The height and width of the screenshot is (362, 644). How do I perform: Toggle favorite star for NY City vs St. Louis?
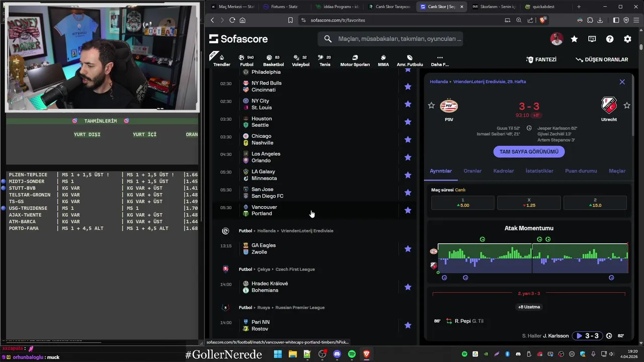pyautogui.click(x=408, y=104)
